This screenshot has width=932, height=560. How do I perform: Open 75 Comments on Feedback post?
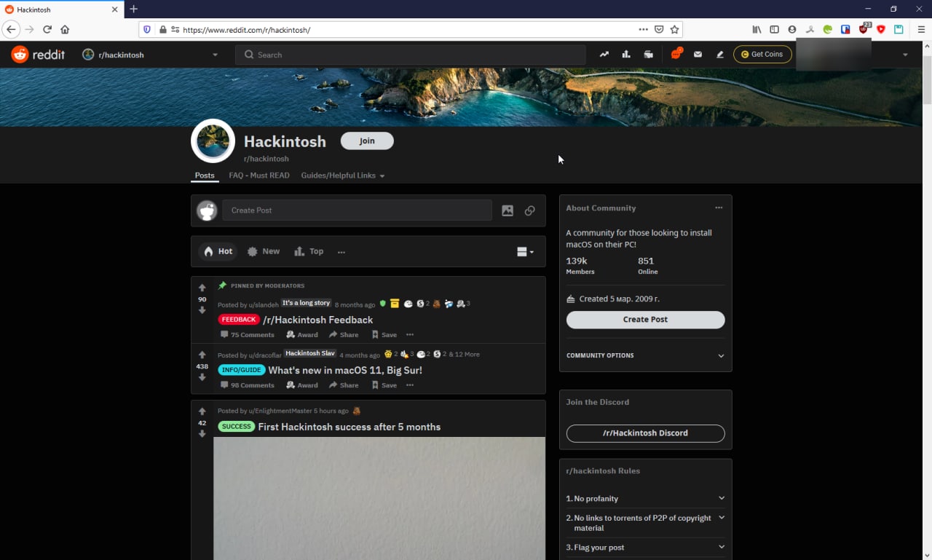coord(247,335)
